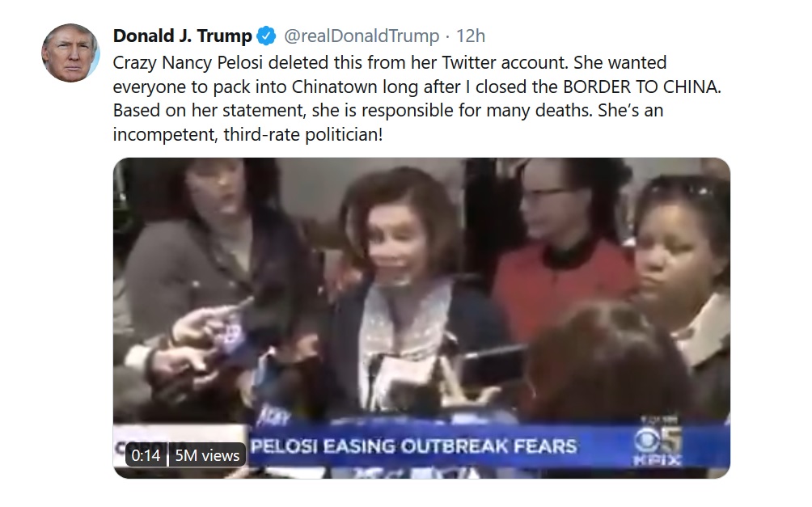Click the BORDER TO CHINA text

(x=641, y=87)
